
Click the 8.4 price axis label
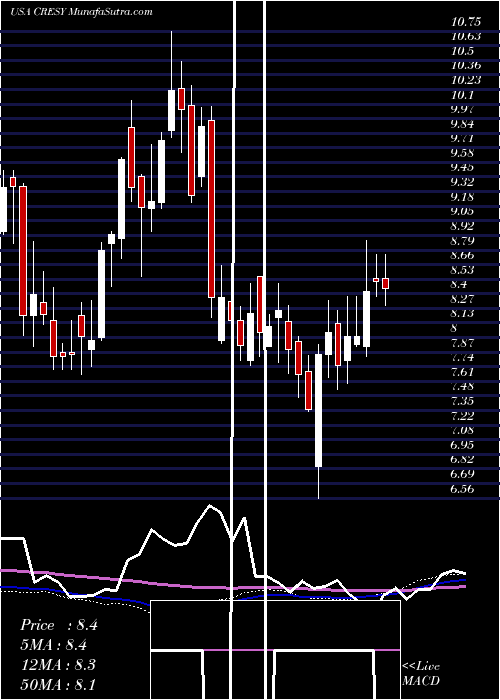click(x=459, y=285)
